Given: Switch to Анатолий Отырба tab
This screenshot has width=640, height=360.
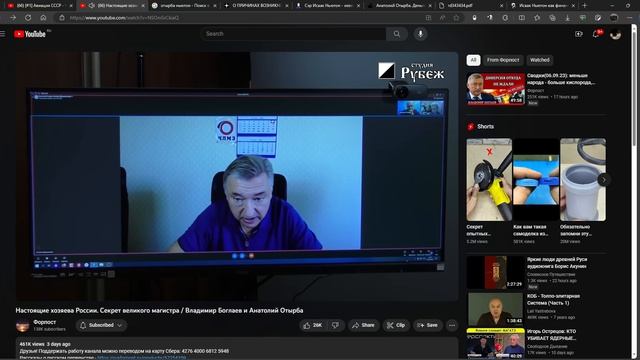Looking at the screenshot, I should [x=401, y=5].
